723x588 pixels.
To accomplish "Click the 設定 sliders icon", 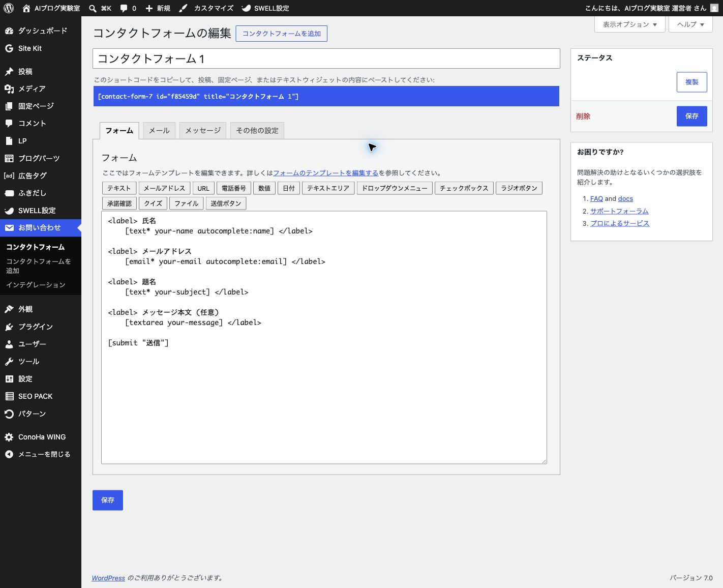I will click(9, 379).
